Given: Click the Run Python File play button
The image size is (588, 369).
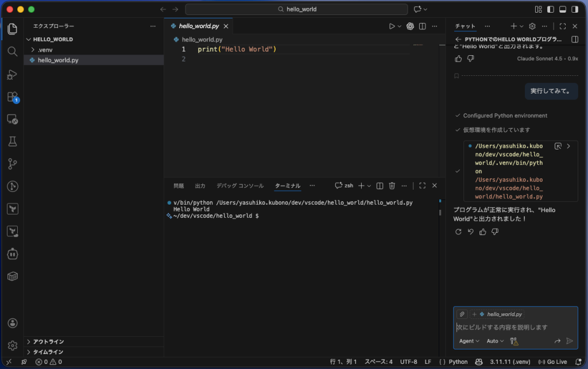Looking at the screenshot, I should (392, 26).
